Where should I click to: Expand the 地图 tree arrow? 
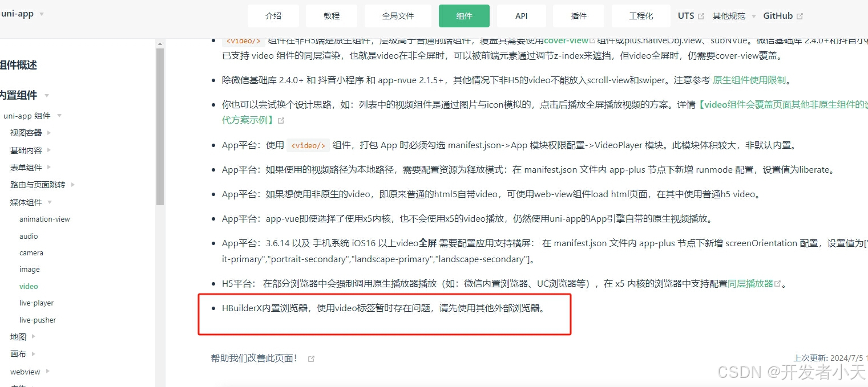click(34, 337)
